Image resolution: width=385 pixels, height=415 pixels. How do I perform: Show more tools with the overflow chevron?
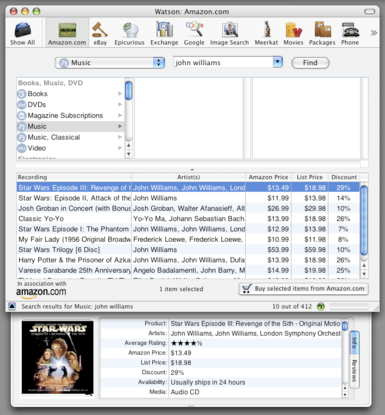coord(374,33)
